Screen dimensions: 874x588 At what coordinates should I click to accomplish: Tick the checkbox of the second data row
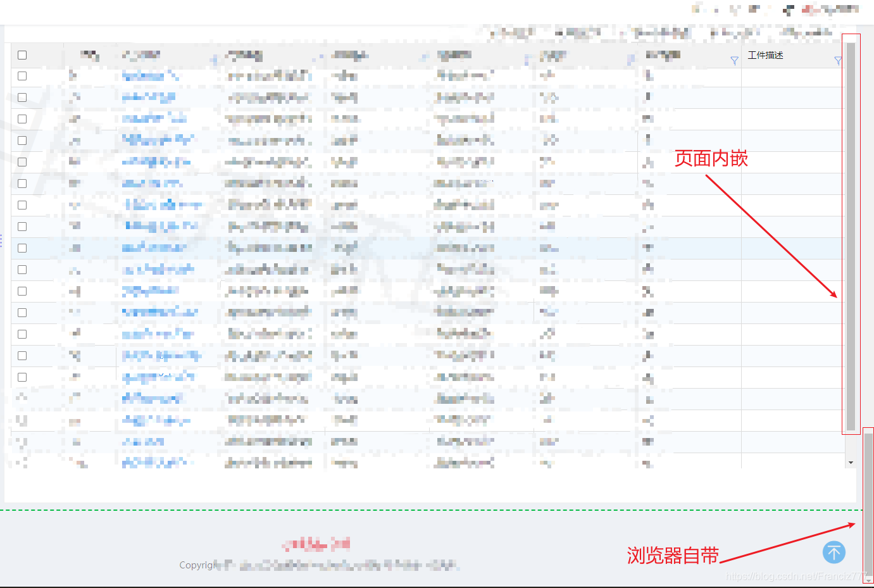tap(22, 97)
